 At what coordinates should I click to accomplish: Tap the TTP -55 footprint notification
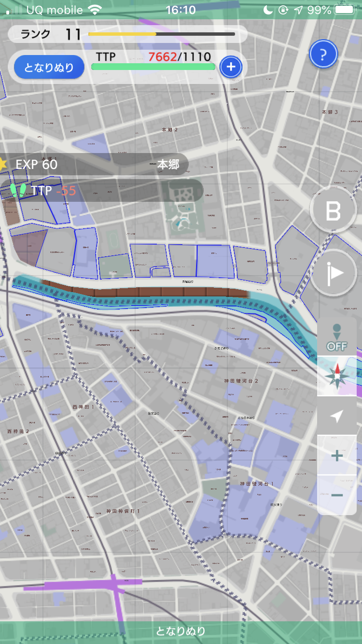pyautogui.click(x=101, y=190)
